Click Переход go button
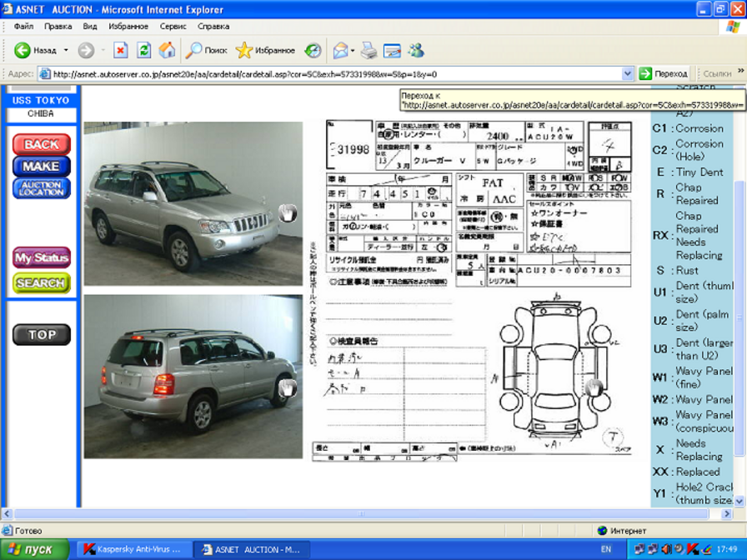The width and height of the screenshot is (747, 560). (x=664, y=74)
